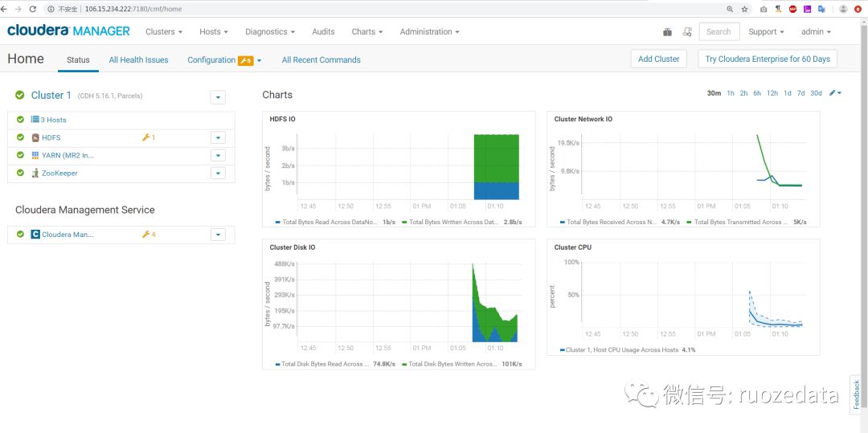Open the Charts menu

(x=367, y=31)
